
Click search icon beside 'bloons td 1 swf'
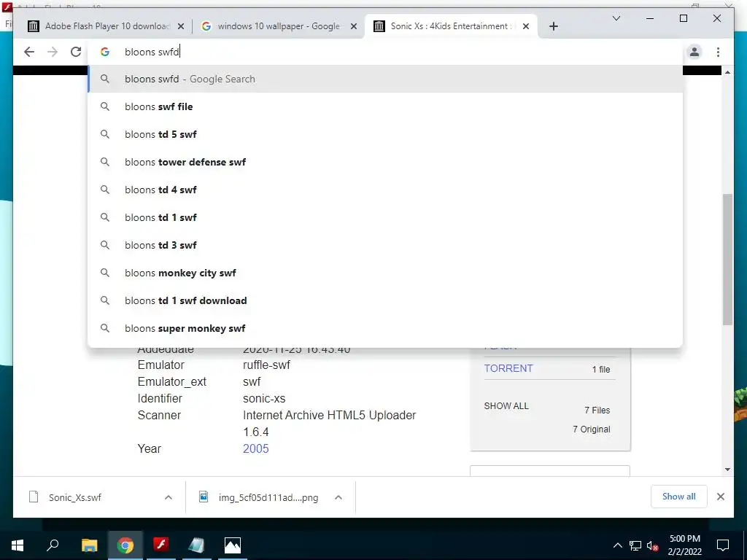tap(105, 217)
